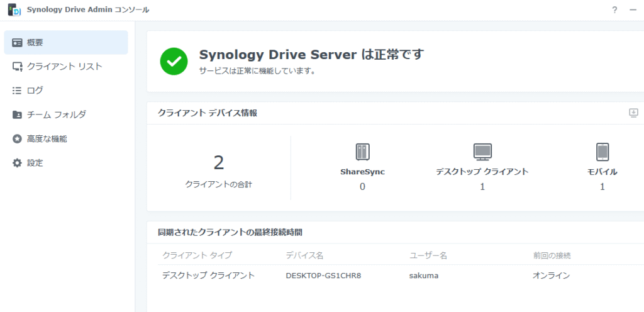Click the Synology Drive Admin コンソール window title
The width and height of the screenshot is (644, 312).
coord(88,10)
